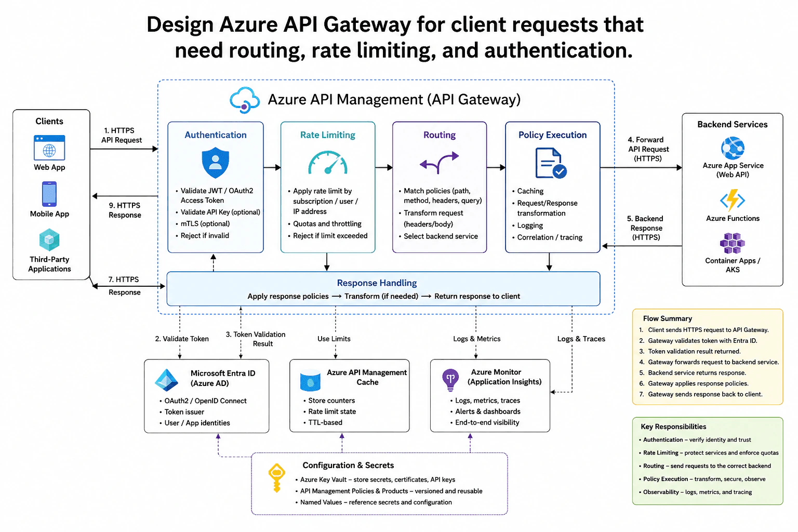Select the Observability responsibility line
This screenshot has height=532, width=798.
695,492
